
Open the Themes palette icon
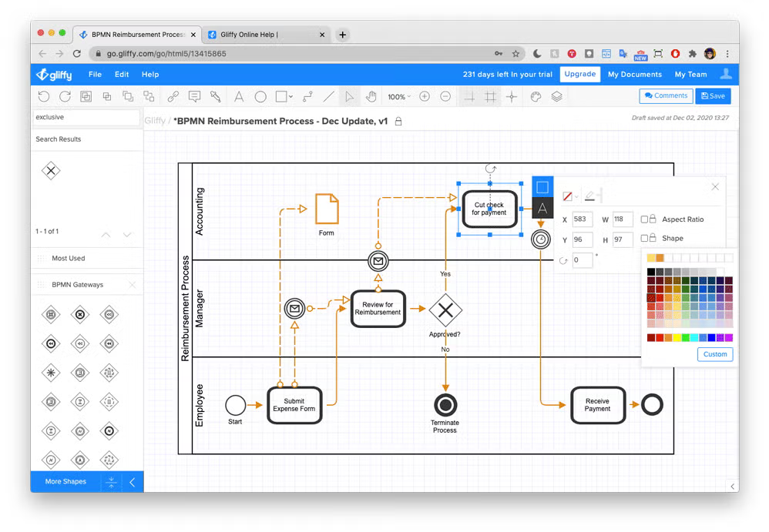tap(536, 96)
